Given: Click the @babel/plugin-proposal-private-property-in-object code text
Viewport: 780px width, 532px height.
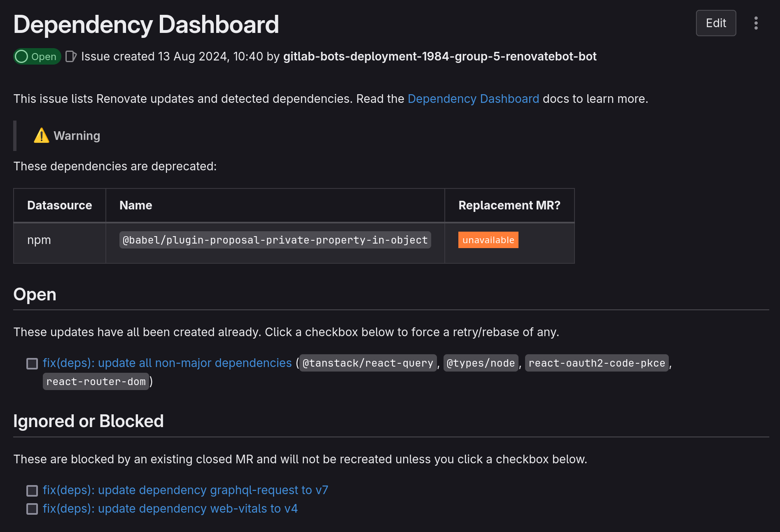Looking at the screenshot, I should coord(275,240).
